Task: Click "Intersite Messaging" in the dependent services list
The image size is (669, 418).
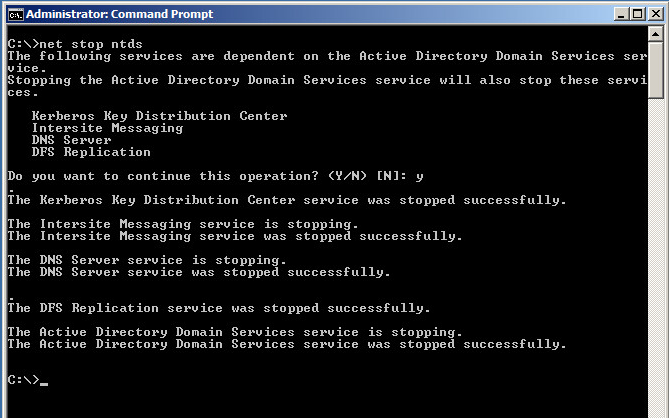Action: pyautogui.click(x=108, y=128)
